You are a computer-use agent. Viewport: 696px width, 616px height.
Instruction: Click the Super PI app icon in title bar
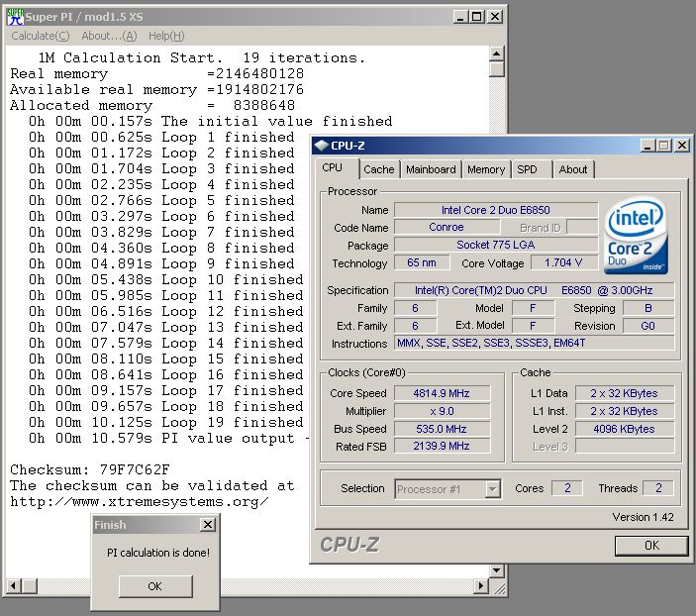(16, 17)
